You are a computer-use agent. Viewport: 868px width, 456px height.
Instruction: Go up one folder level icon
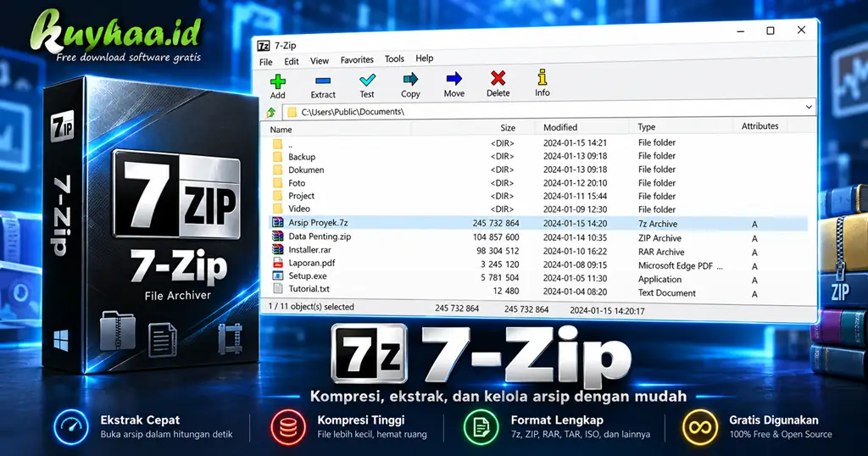(x=270, y=113)
